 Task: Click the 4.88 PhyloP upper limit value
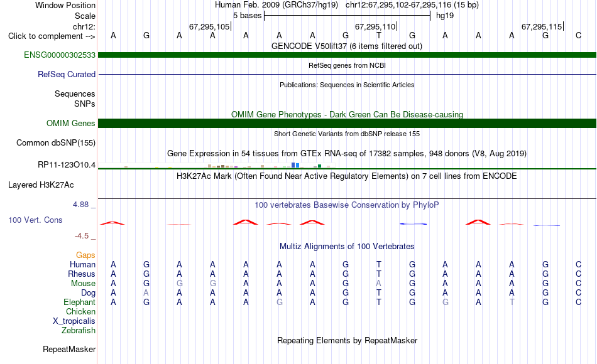tap(80, 205)
